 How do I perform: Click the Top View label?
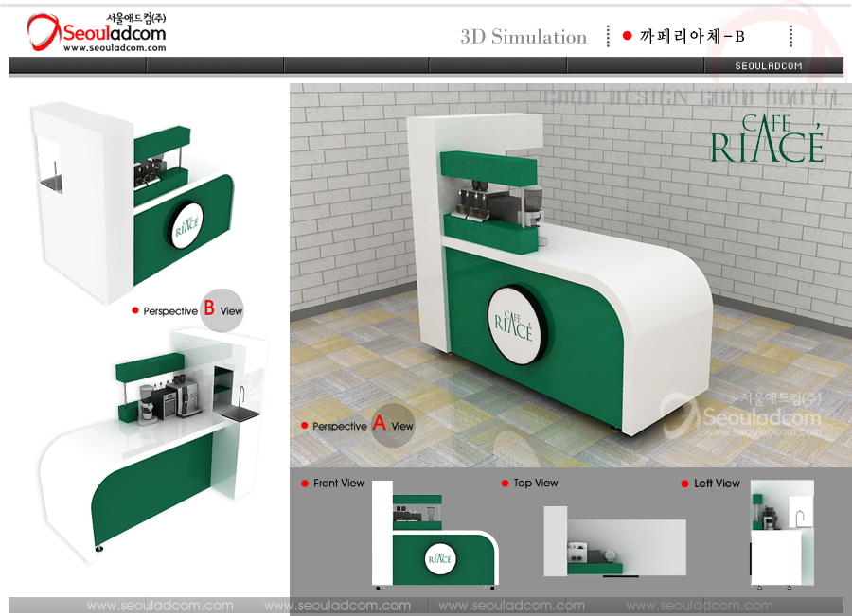pos(536,483)
